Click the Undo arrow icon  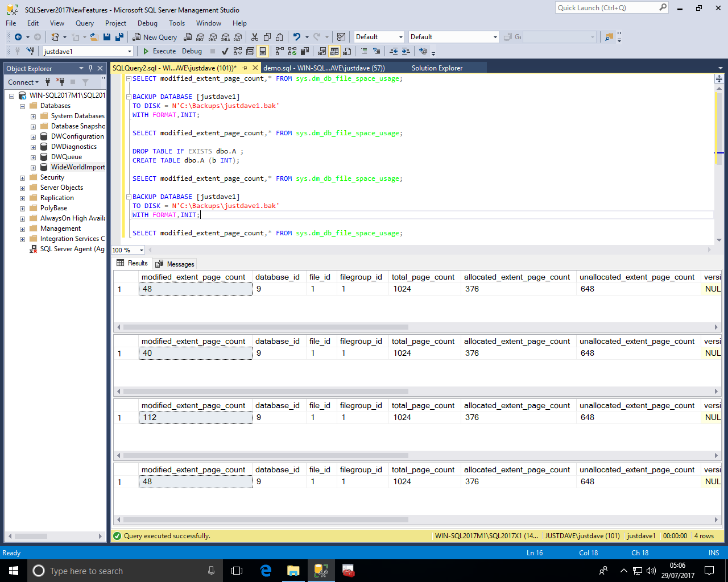pyautogui.click(x=296, y=37)
